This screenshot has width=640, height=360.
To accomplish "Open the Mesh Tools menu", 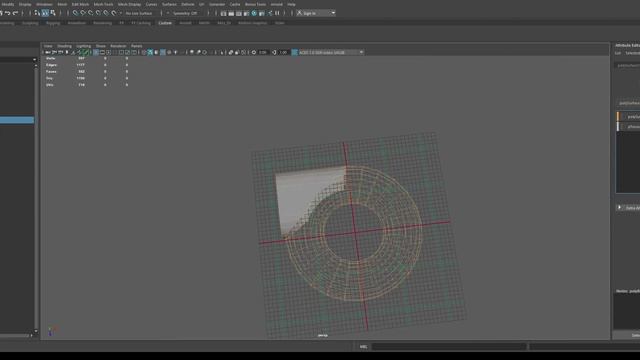I will pyautogui.click(x=103, y=4).
